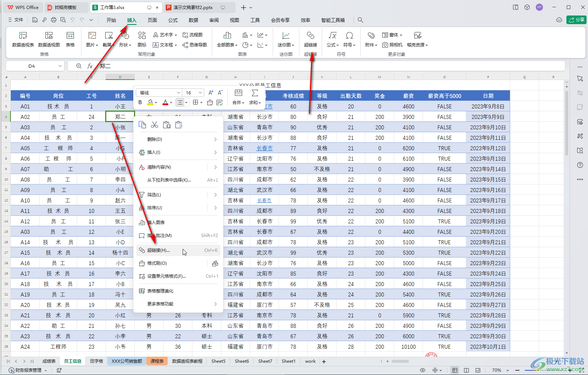Viewport: 588px width, 375px height.
Task: Insert a pivot table (数据透视表)
Action: [x=23, y=39]
